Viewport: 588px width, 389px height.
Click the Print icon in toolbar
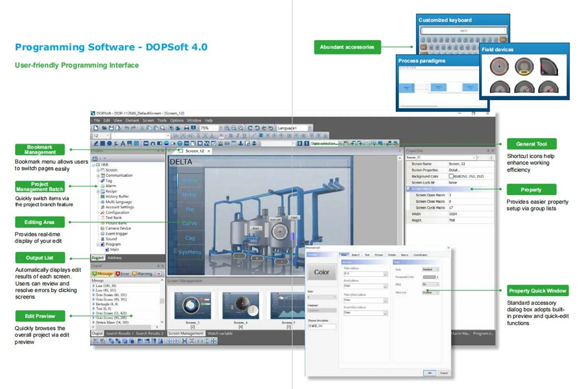[x=186, y=128]
